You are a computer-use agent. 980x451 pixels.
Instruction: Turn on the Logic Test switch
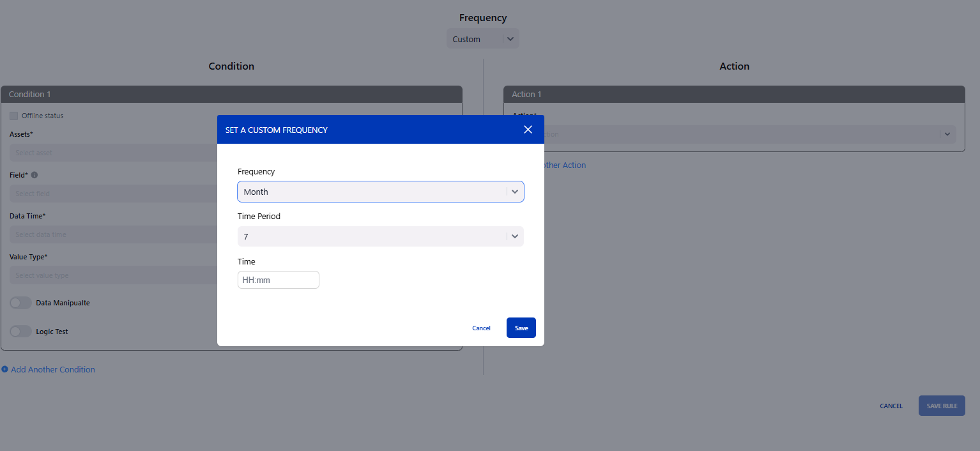(x=20, y=332)
